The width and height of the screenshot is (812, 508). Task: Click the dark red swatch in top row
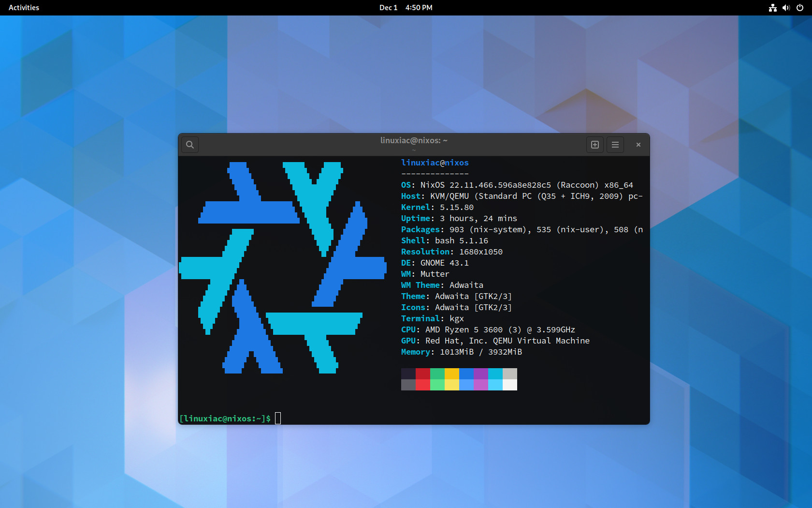pos(423,374)
